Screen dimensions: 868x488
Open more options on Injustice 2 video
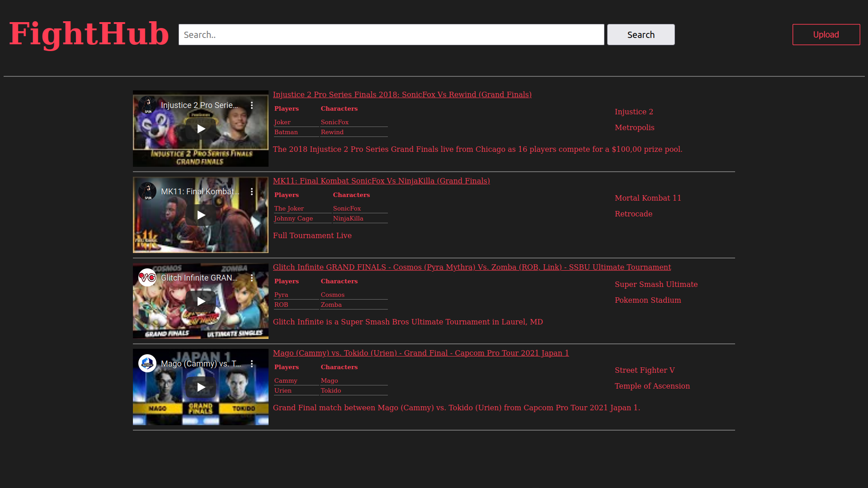pyautogui.click(x=252, y=105)
